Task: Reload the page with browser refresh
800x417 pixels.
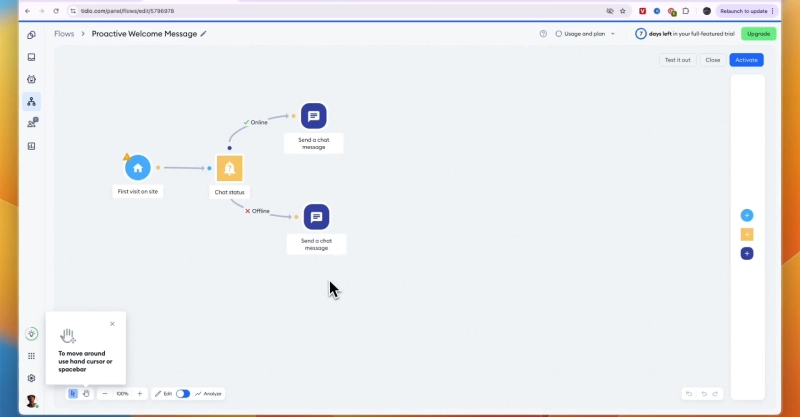Action: tap(56, 11)
